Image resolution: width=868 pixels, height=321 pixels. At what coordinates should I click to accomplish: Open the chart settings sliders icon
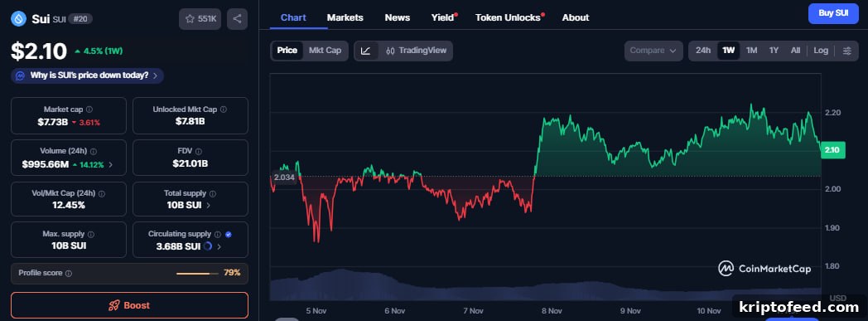click(847, 51)
